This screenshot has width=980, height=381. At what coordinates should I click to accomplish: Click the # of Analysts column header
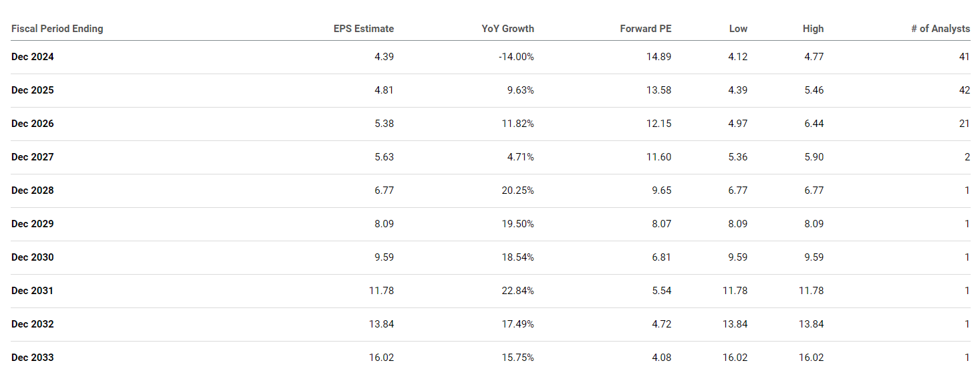(940, 29)
